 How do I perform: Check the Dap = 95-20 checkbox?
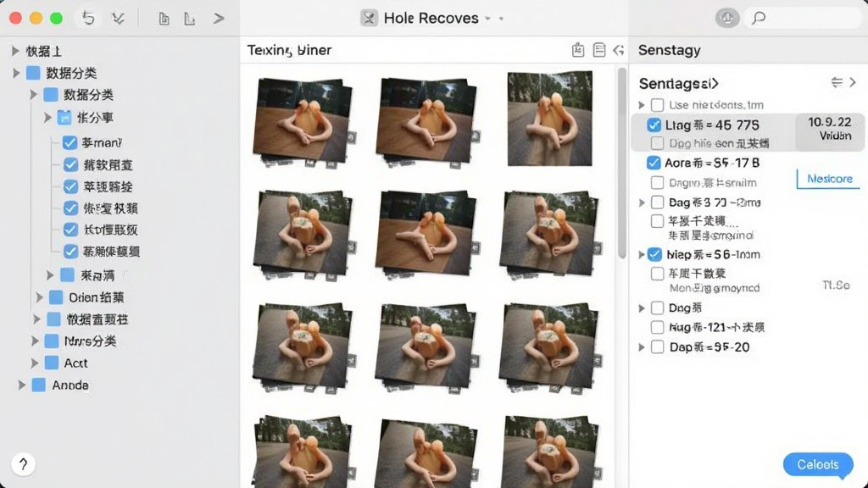coord(657,347)
